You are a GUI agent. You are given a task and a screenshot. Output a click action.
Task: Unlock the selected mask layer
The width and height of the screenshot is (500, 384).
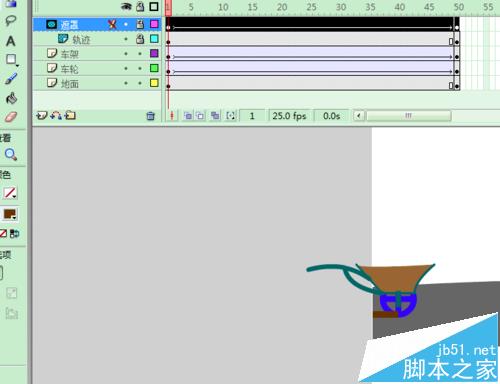tap(140, 24)
